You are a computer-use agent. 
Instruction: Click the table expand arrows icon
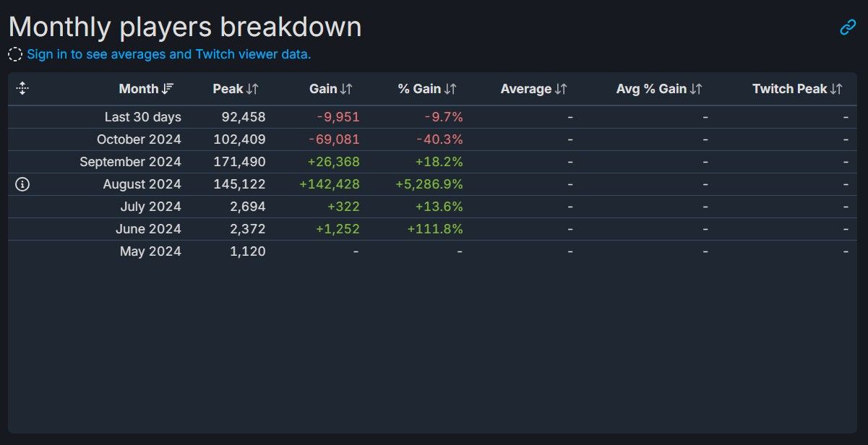tap(22, 89)
